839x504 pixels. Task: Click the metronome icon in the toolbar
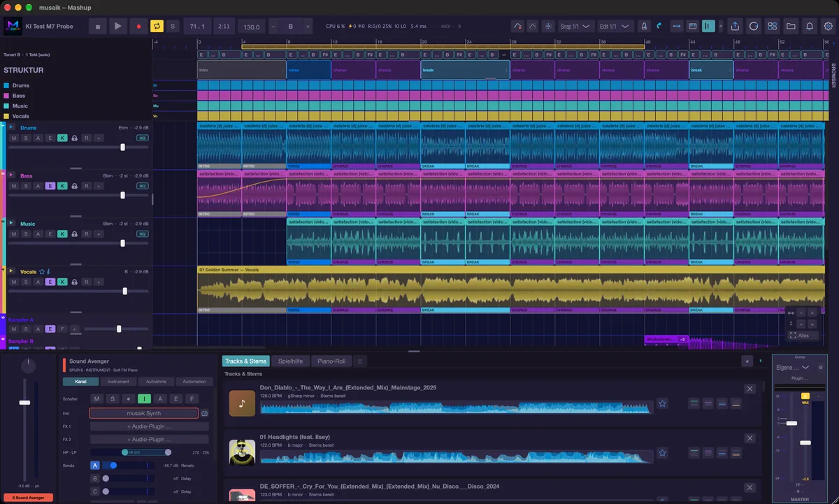[x=644, y=27]
